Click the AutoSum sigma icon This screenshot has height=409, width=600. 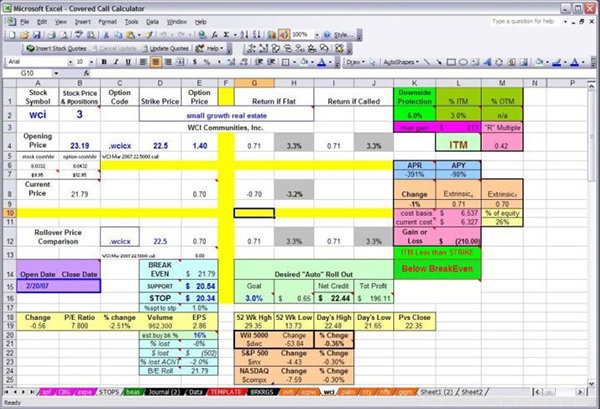227,35
